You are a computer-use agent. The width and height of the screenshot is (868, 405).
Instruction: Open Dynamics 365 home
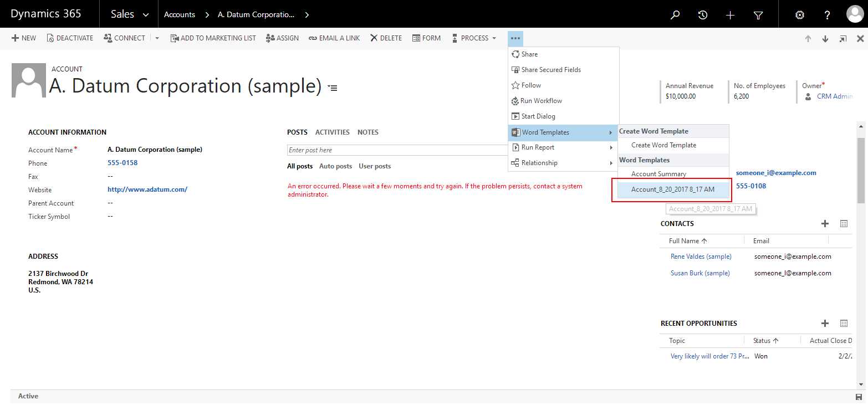coord(46,14)
